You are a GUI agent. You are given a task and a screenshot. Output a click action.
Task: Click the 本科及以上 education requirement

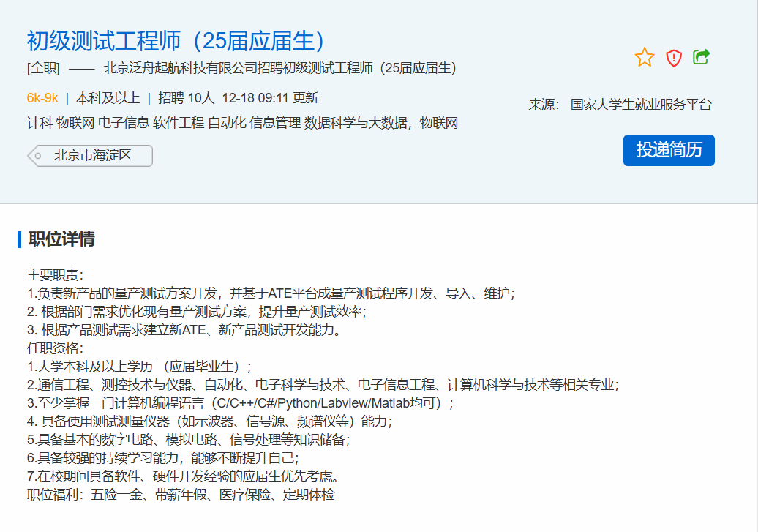coord(108,98)
